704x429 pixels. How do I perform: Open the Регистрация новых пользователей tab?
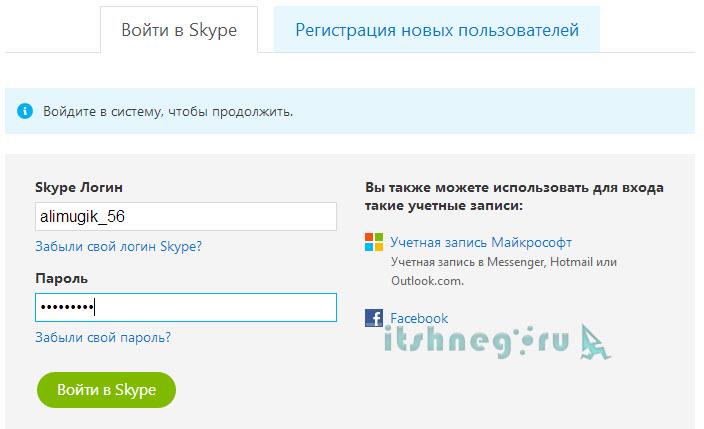tap(437, 30)
